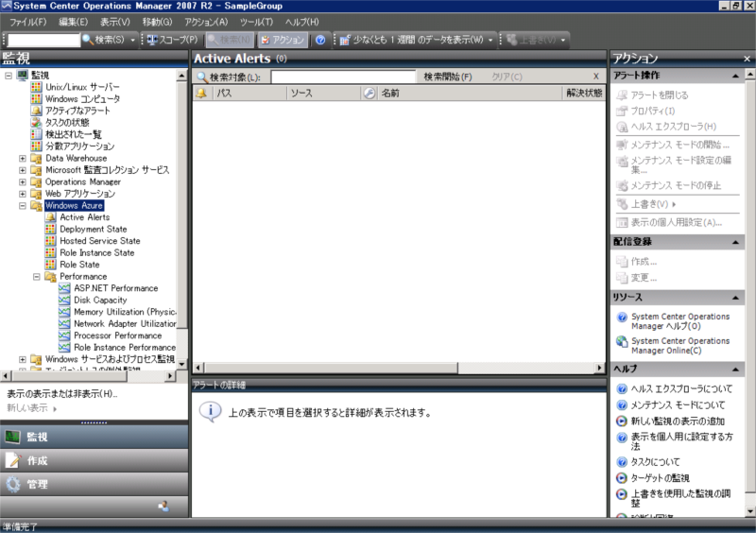Click the Network Adapter Utilization chart icon

[64, 323]
